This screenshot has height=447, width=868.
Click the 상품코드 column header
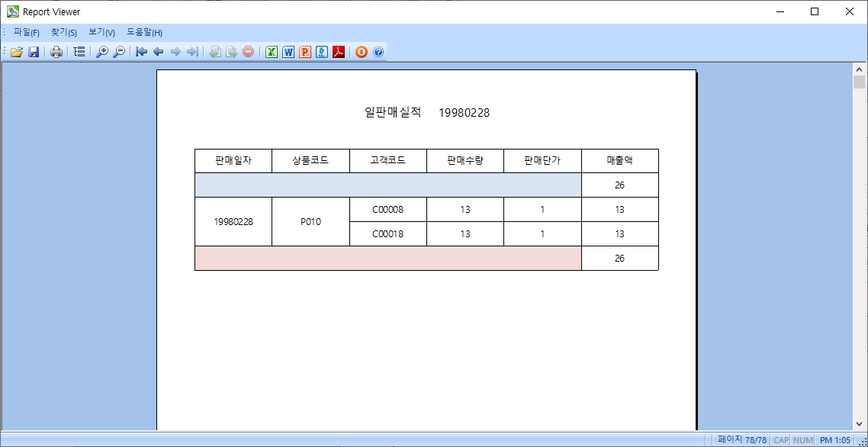pyautogui.click(x=310, y=161)
